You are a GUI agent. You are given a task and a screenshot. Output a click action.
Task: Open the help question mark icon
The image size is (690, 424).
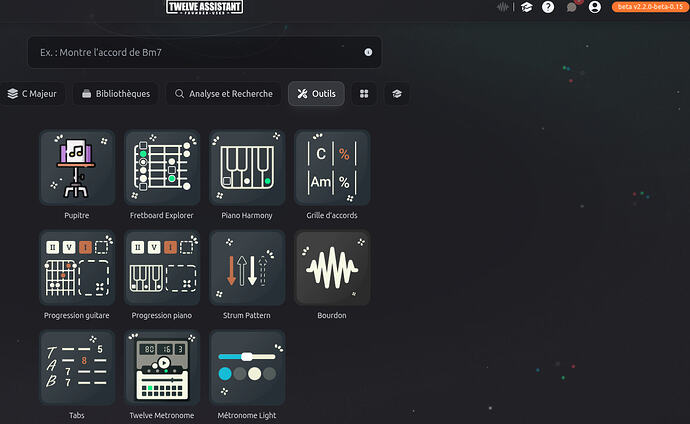pyautogui.click(x=548, y=7)
